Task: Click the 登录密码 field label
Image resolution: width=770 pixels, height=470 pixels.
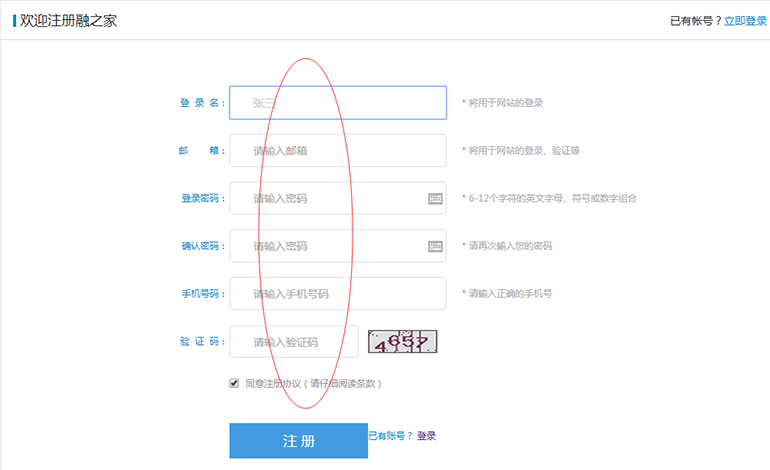Action: (201, 199)
